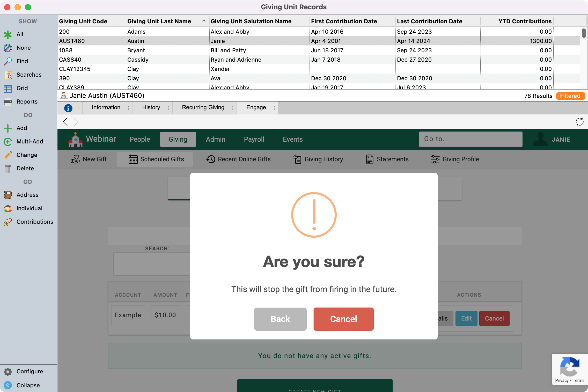Viewport: 588px width, 392px height.
Task: Reload the embedded page with refresh icon
Action: 579,122
